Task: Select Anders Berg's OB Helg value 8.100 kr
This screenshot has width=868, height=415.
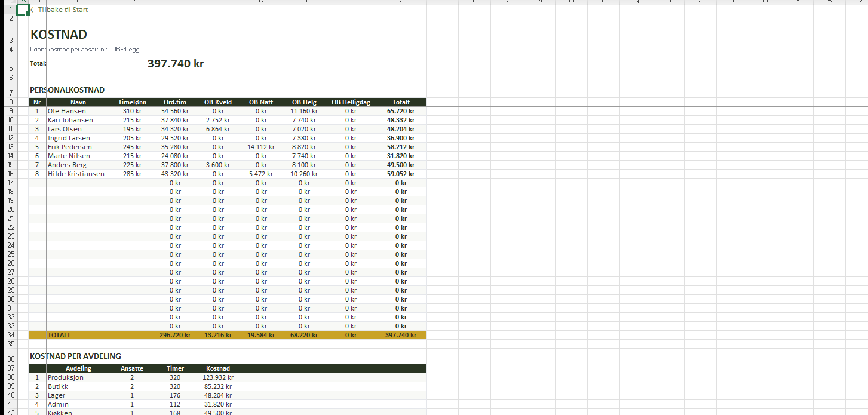Action: click(304, 165)
